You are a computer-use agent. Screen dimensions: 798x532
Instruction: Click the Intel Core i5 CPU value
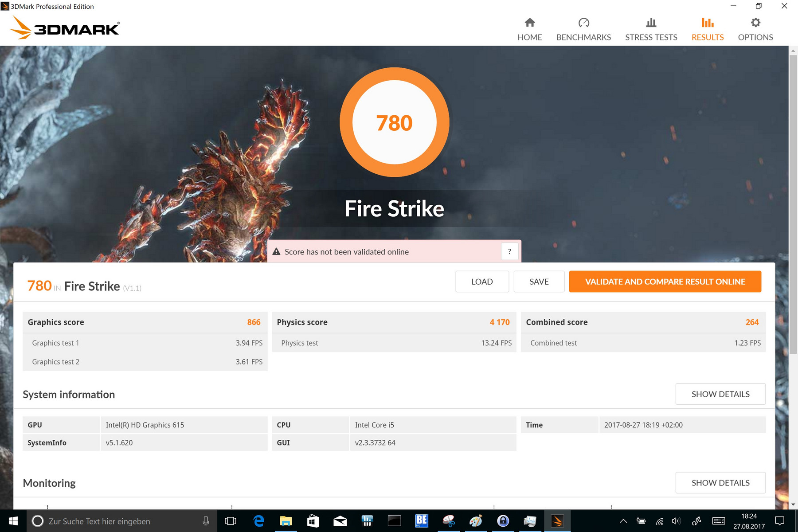coord(375,425)
